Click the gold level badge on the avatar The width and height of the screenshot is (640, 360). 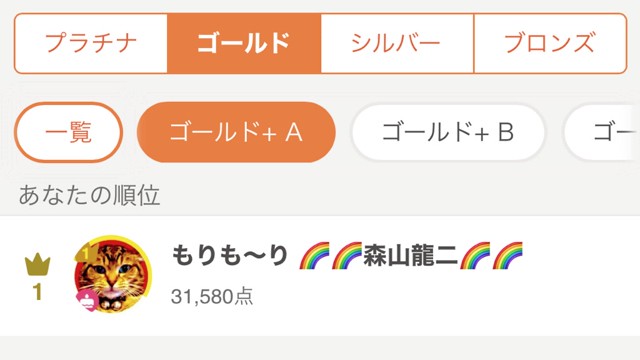tap(85, 253)
